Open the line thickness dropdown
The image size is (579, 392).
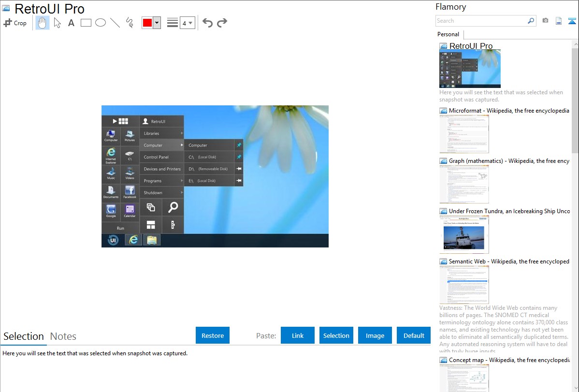tap(187, 23)
